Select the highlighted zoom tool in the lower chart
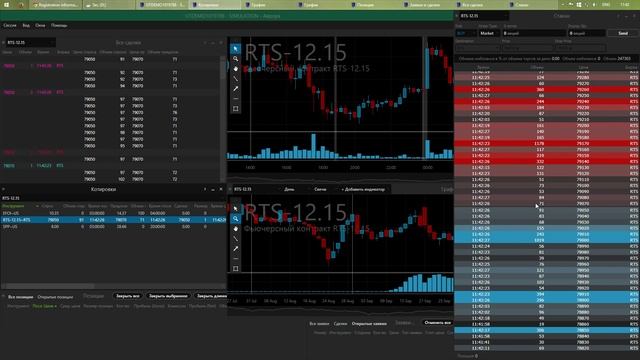 [x=236, y=219]
